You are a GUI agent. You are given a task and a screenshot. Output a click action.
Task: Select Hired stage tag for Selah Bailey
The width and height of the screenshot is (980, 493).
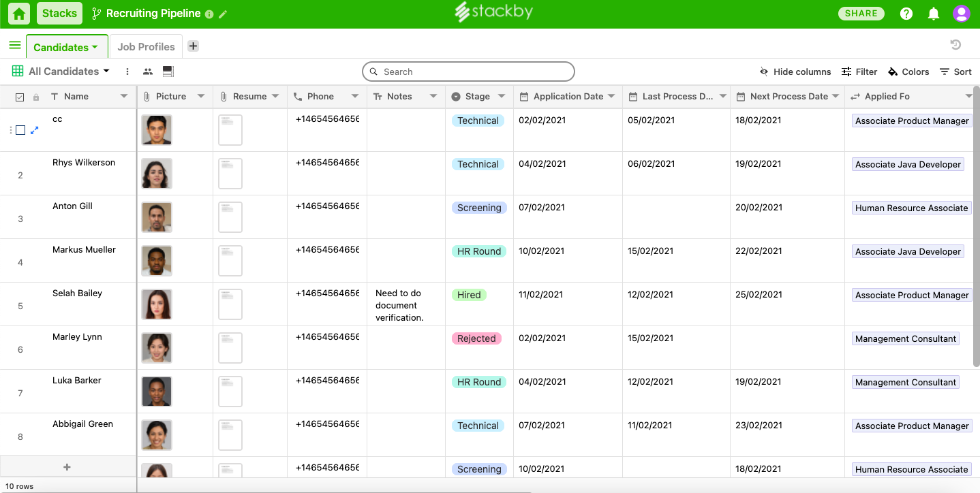(x=469, y=295)
